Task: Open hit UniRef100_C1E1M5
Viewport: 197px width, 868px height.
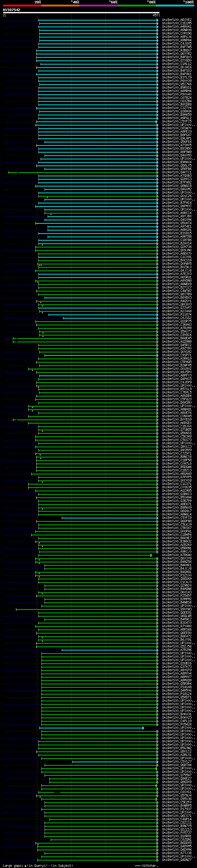Action: [177, 23]
